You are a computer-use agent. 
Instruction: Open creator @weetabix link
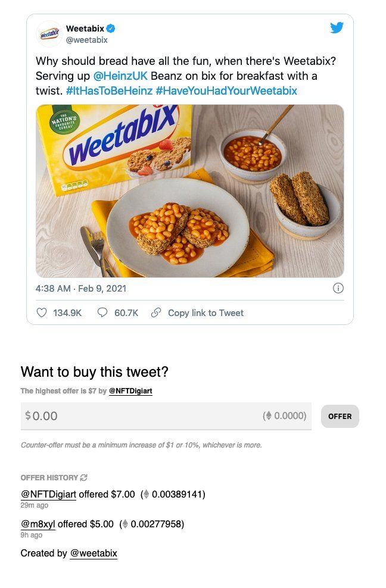coord(94,553)
